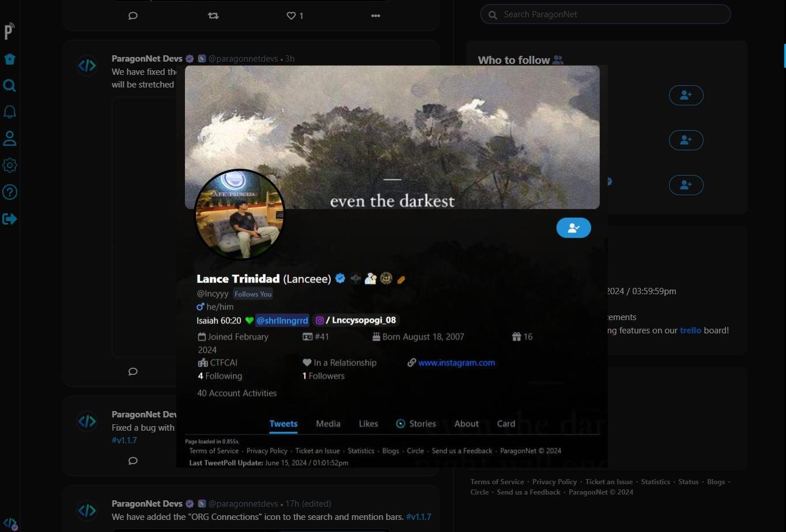Open the profile icon in sidebar
The width and height of the screenshot is (786, 532).
[x=10, y=139]
